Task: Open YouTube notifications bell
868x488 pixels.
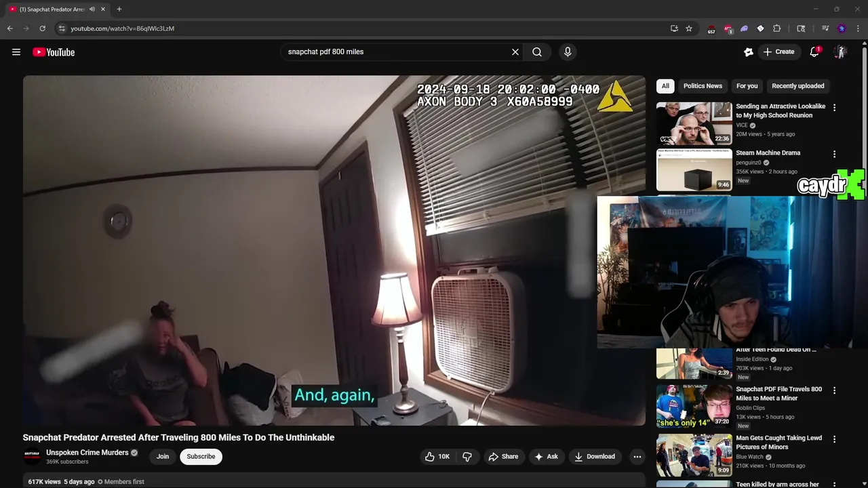Action: tap(814, 52)
